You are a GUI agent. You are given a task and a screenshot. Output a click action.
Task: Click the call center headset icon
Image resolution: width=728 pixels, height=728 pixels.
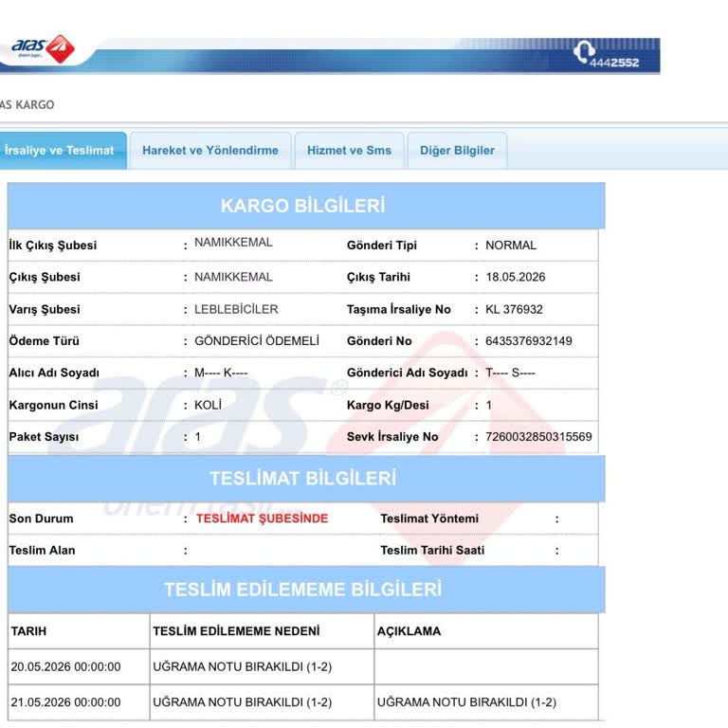tap(584, 51)
